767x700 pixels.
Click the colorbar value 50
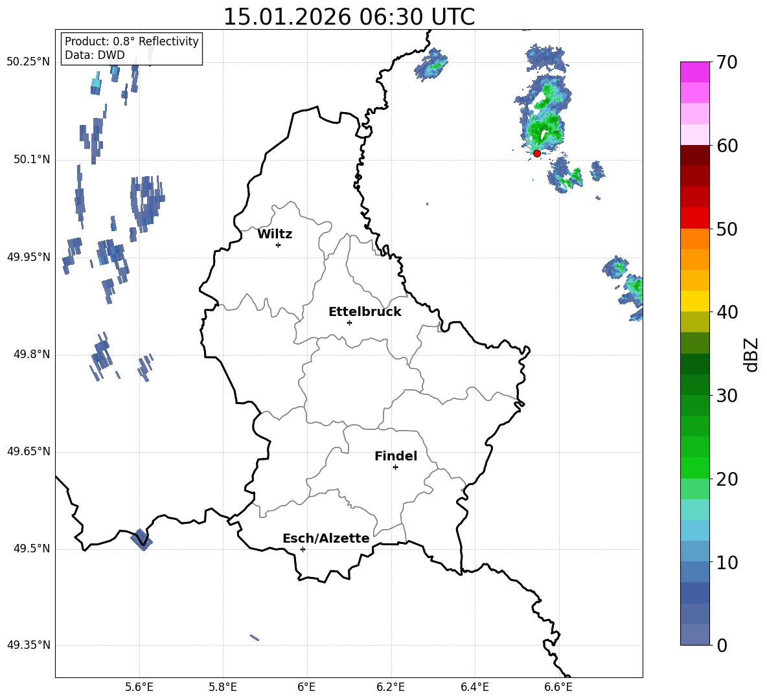click(x=727, y=229)
